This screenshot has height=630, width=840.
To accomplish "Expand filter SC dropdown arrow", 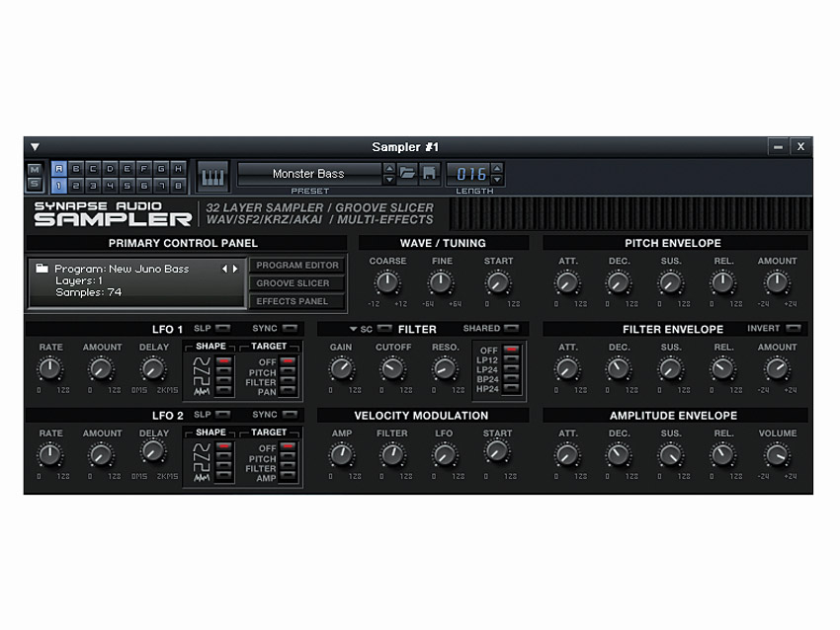I will pos(353,329).
